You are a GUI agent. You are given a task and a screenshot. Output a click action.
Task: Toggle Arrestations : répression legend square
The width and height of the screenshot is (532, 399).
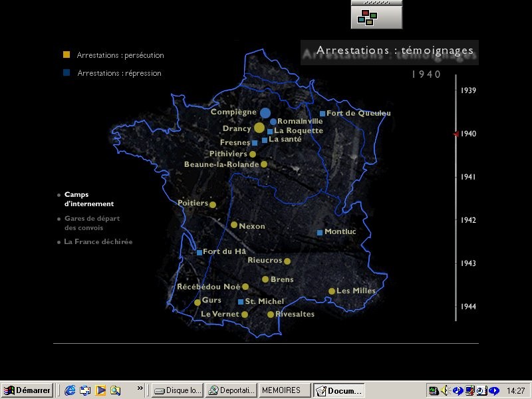pyautogui.click(x=66, y=72)
